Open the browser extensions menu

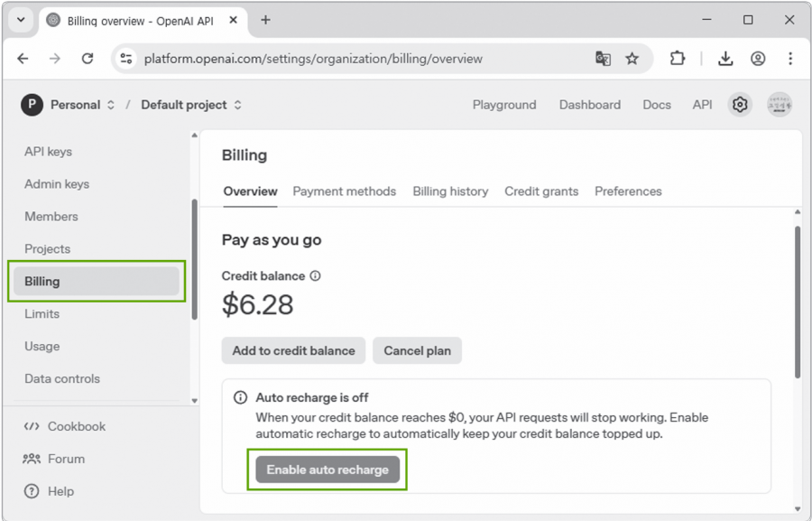677,59
